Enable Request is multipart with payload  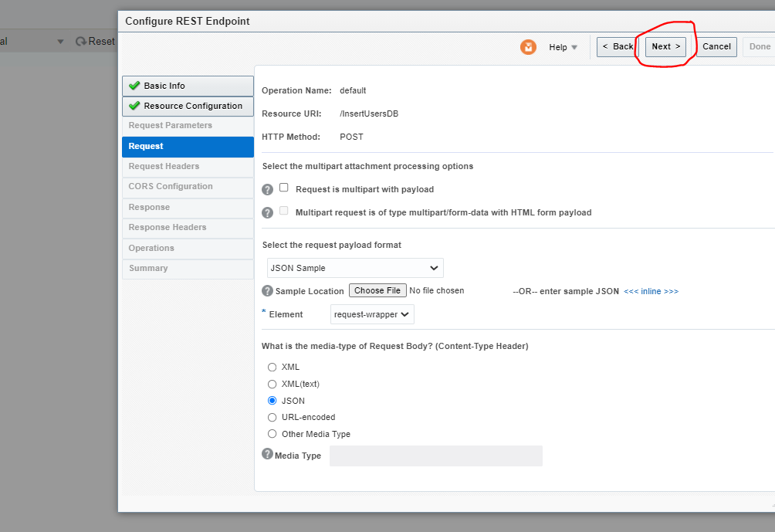point(283,188)
